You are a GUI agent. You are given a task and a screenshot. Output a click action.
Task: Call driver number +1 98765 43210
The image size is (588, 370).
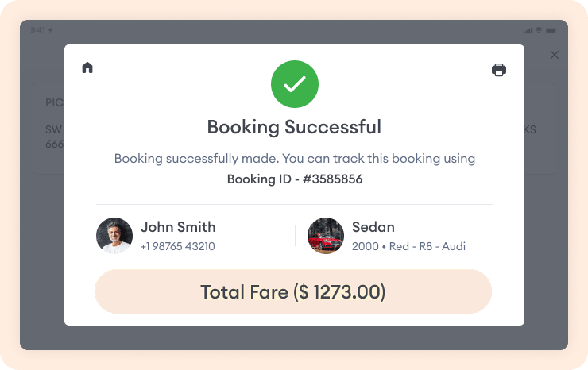tap(177, 246)
